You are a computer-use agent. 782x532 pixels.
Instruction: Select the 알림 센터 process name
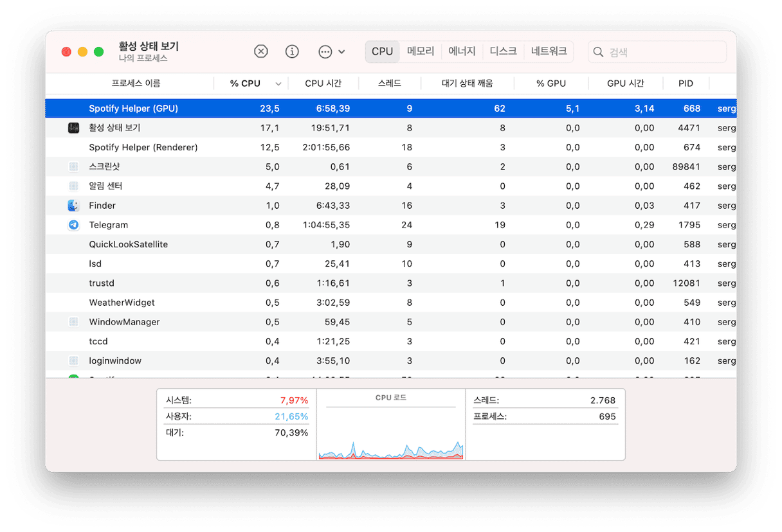[105, 186]
